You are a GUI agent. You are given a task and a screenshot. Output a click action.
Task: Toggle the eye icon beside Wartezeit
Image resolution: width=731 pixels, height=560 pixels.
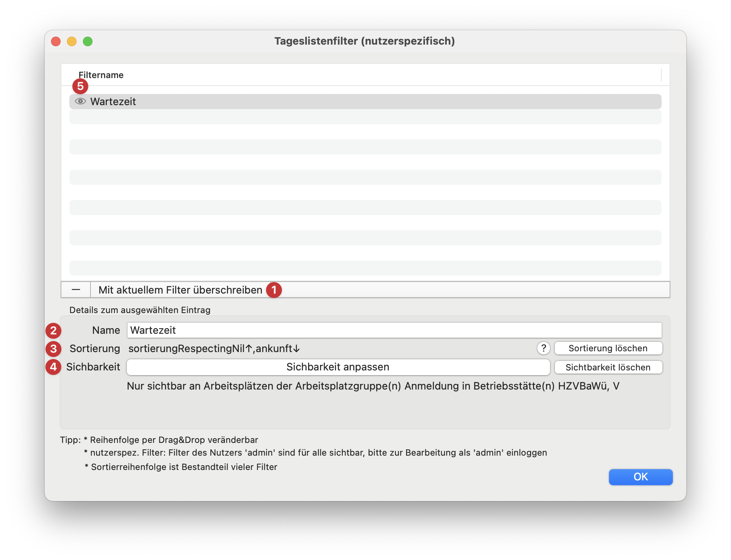[x=81, y=102]
